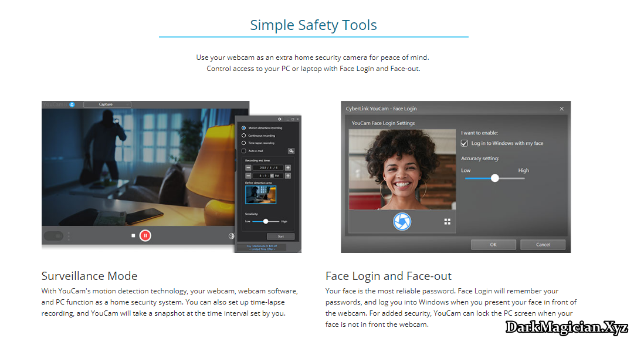This screenshot has height=338, width=644.
Task: Toggle the camera mode switch in surveillance window
Action: pos(53,236)
